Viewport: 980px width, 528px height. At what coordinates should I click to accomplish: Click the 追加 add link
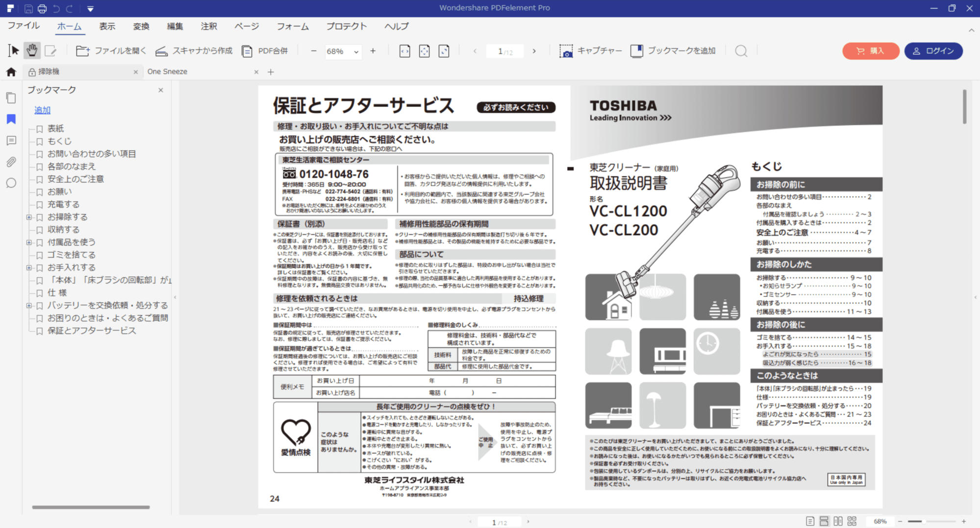pyautogui.click(x=42, y=110)
